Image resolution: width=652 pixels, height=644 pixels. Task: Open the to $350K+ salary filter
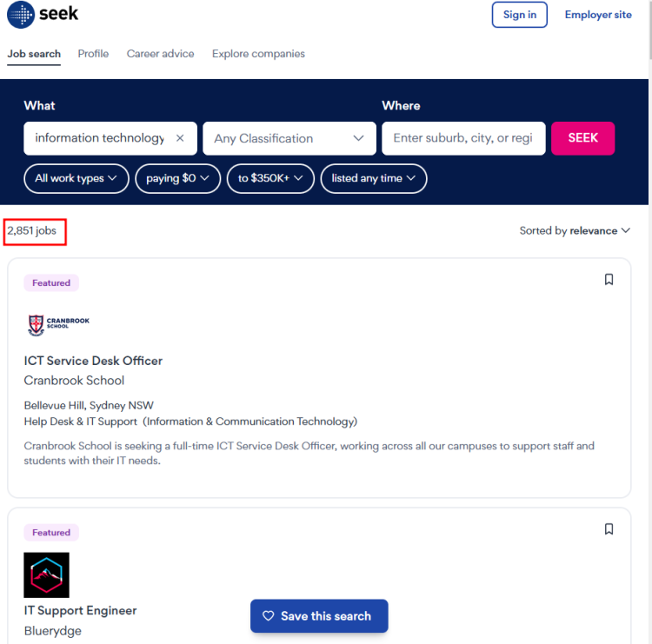point(270,178)
